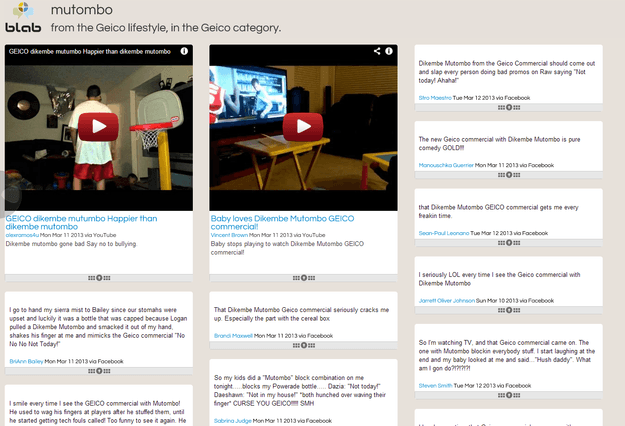Viewport: 625px width, 426px height.
Task: Play the GEICO dikembe mutumbo Happier video
Action: (x=98, y=127)
